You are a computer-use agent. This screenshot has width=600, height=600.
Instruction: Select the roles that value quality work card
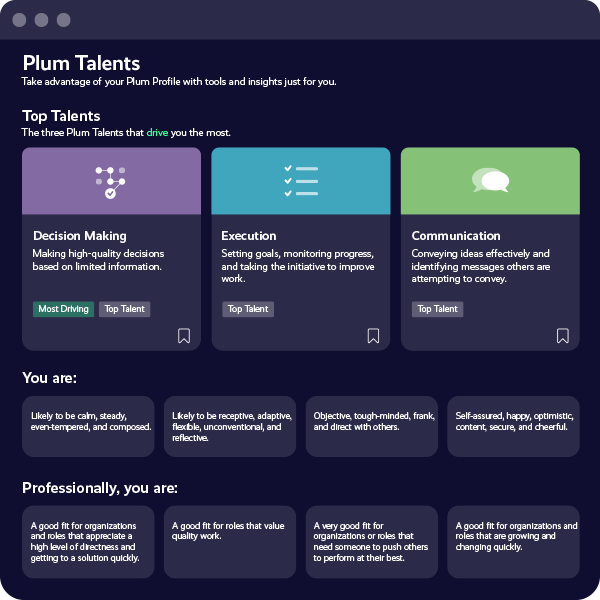coord(230,541)
